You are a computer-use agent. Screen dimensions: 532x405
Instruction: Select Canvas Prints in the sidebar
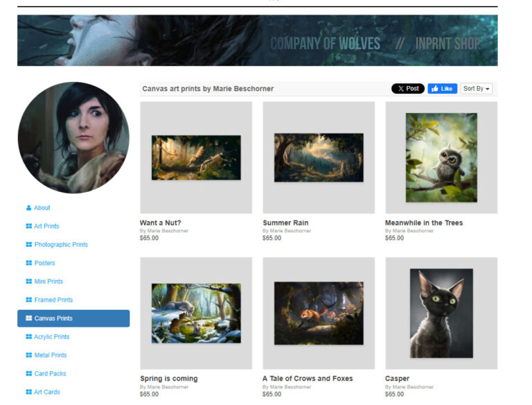click(73, 318)
